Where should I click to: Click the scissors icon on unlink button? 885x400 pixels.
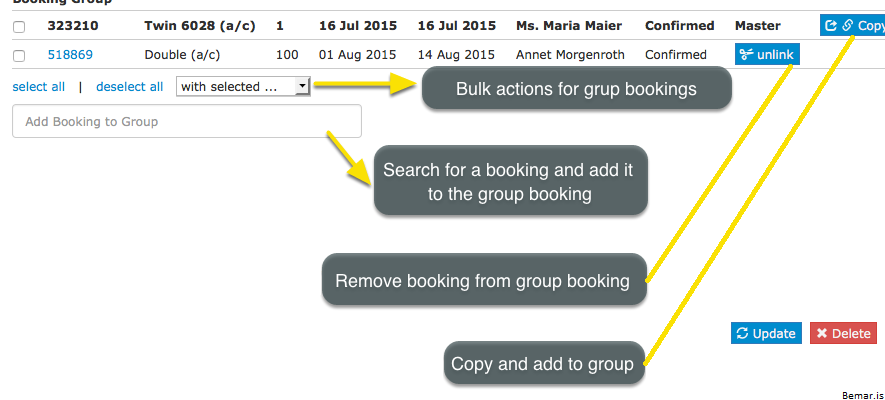click(x=747, y=55)
